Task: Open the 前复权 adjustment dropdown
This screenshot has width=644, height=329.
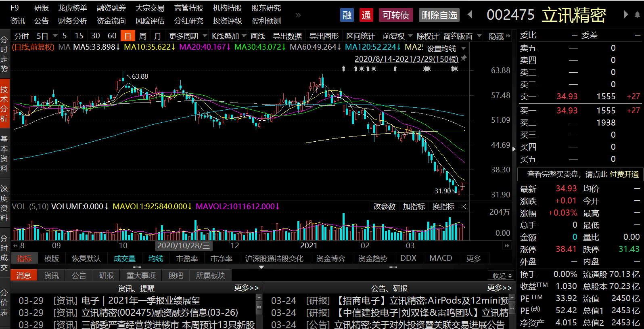Action: coord(410,36)
